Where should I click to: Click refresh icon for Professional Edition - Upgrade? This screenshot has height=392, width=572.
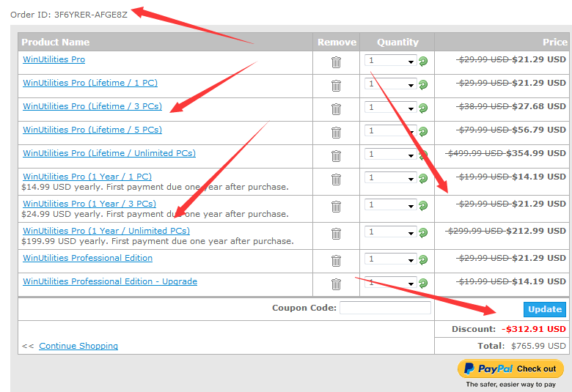click(423, 283)
